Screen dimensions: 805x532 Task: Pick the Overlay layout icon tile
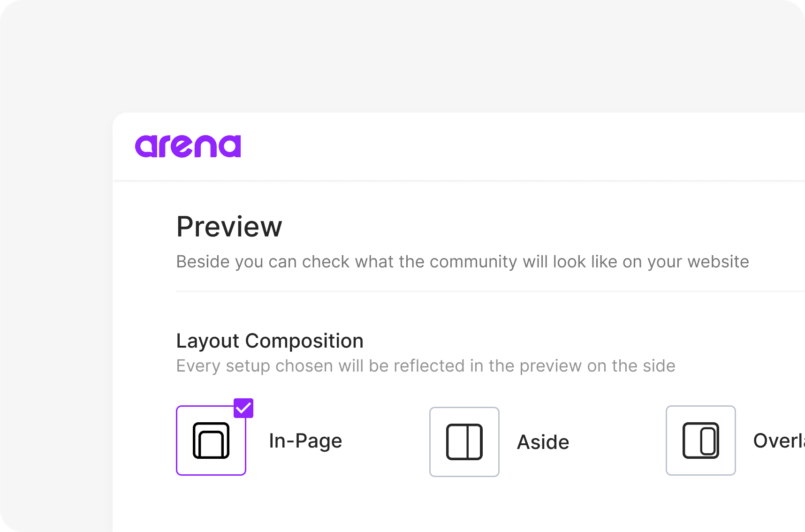click(x=701, y=441)
